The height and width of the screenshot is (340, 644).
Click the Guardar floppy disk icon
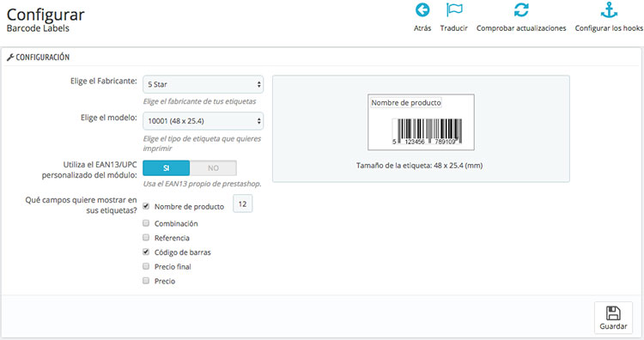(x=613, y=313)
